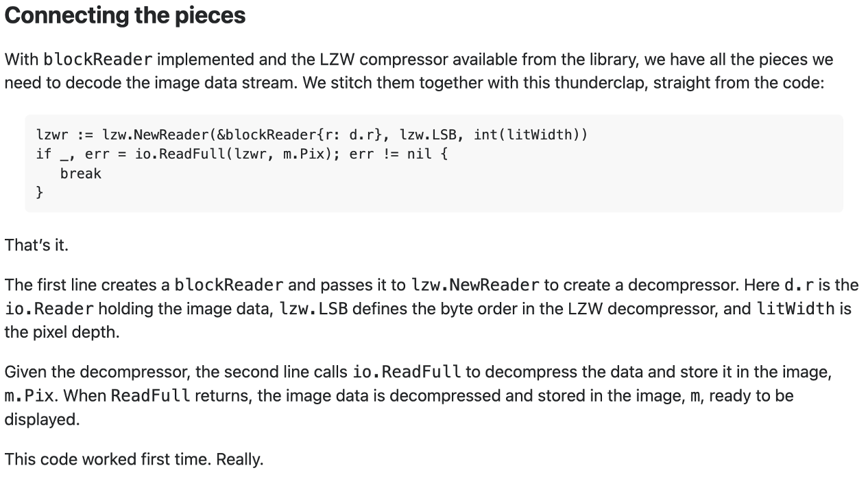Click the closing brace in code block
Image resolution: width=868 pixels, height=477 pixels.
(39, 193)
